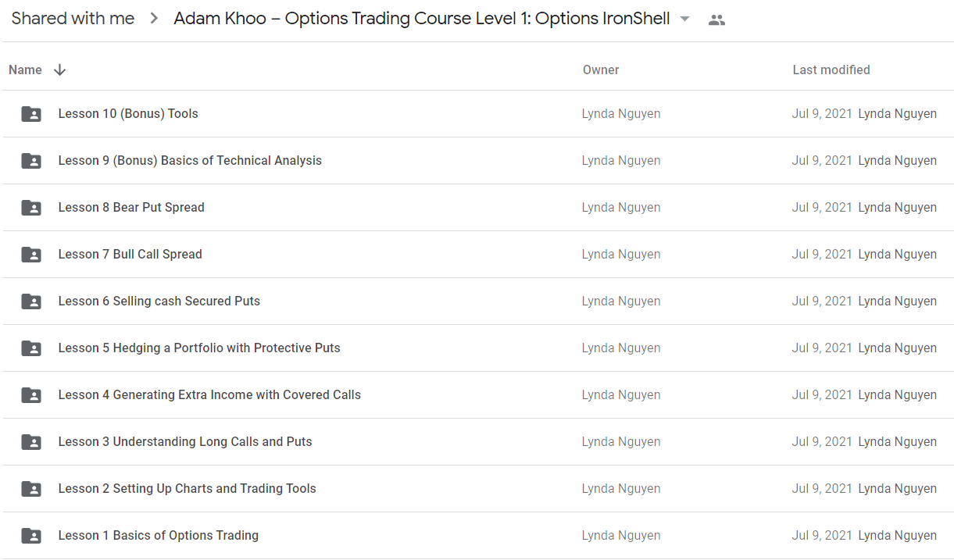The width and height of the screenshot is (954, 560).
Task: Click the Owner column header
Action: tap(601, 70)
